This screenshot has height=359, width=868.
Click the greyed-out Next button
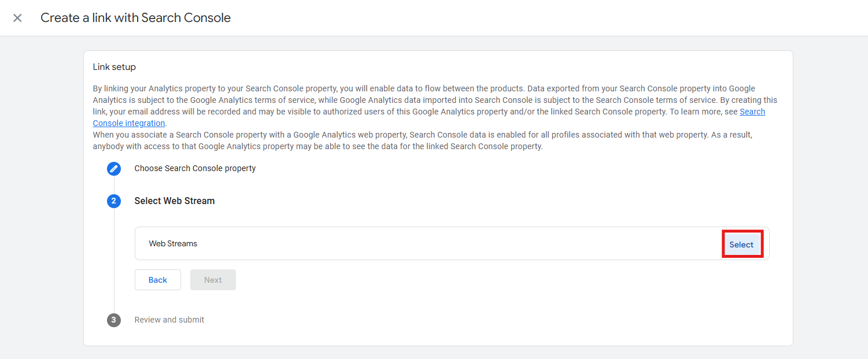213,280
